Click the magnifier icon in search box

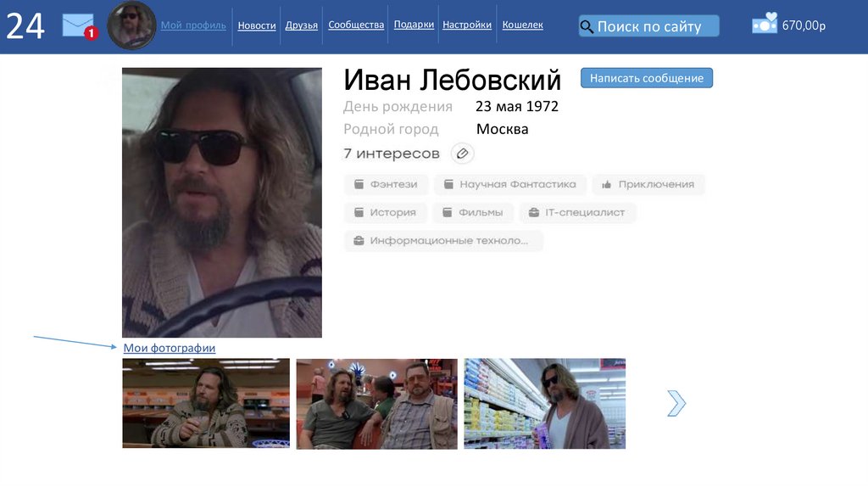pos(587,26)
